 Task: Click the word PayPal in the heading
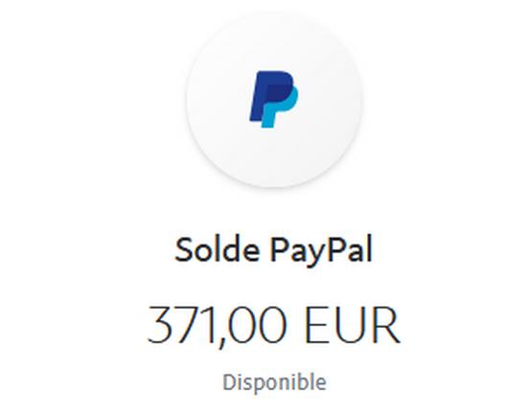(x=322, y=252)
